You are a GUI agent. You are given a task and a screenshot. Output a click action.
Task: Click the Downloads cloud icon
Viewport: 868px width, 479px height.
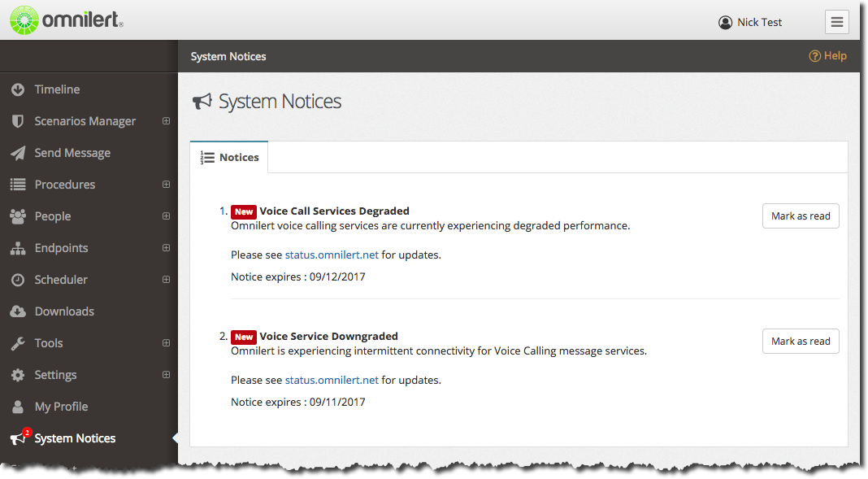coord(18,311)
